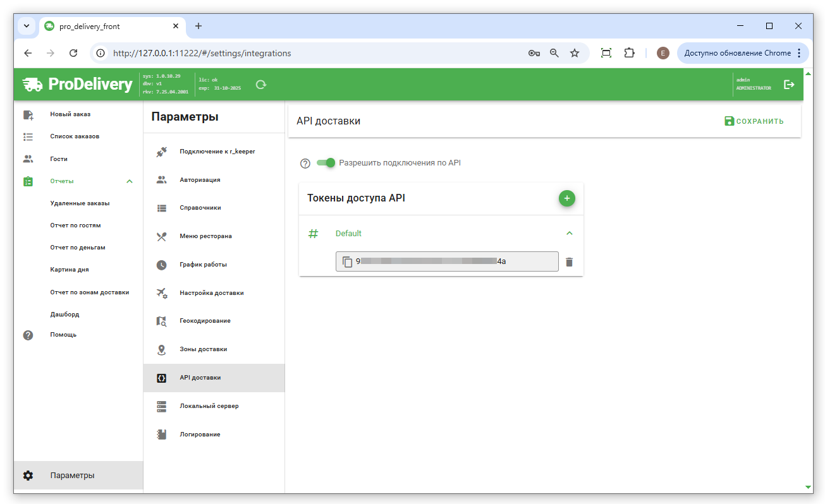Viewport: 825px width, 504px height.
Task: Open Подключение к r_keeper settings
Action: pos(217,152)
